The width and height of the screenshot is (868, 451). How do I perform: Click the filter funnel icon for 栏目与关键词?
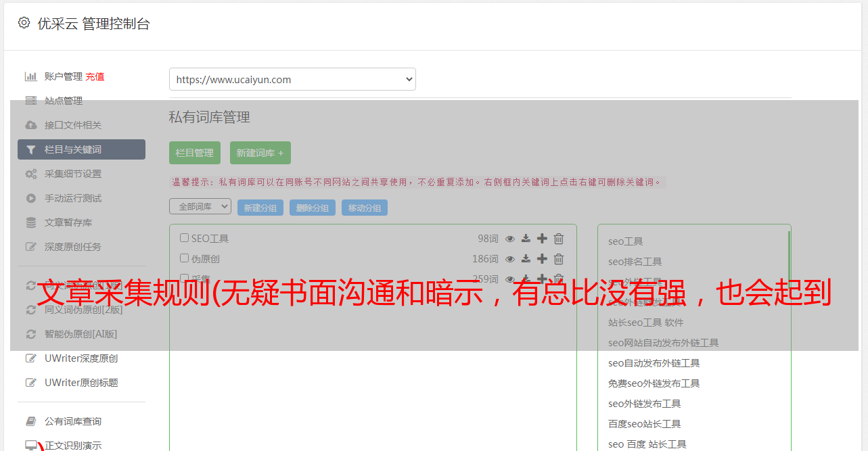click(x=30, y=149)
